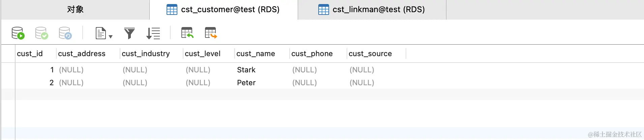Click the export table data icon
644x140 pixels.
[x=211, y=33]
